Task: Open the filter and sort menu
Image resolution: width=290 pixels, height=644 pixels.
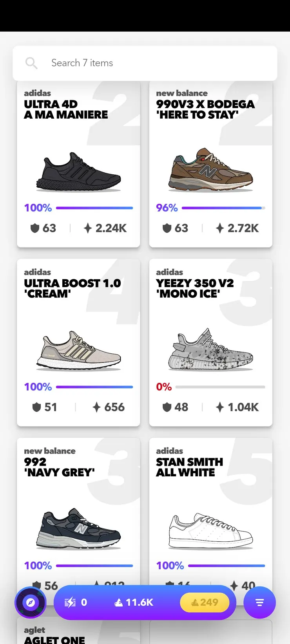Action: pyautogui.click(x=259, y=602)
